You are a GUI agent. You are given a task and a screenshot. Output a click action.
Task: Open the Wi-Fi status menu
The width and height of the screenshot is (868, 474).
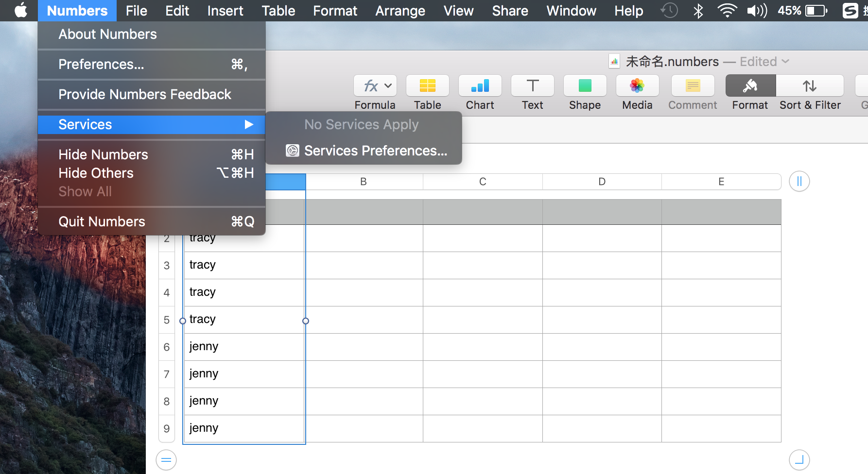click(727, 10)
